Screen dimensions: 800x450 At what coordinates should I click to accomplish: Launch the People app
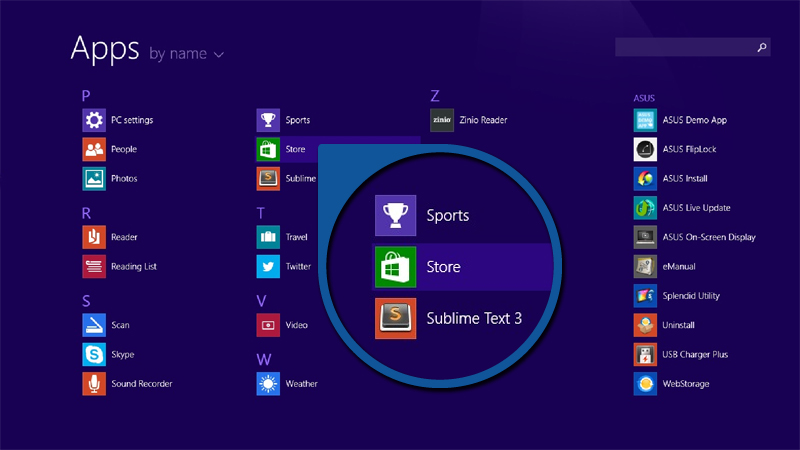(x=94, y=149)
